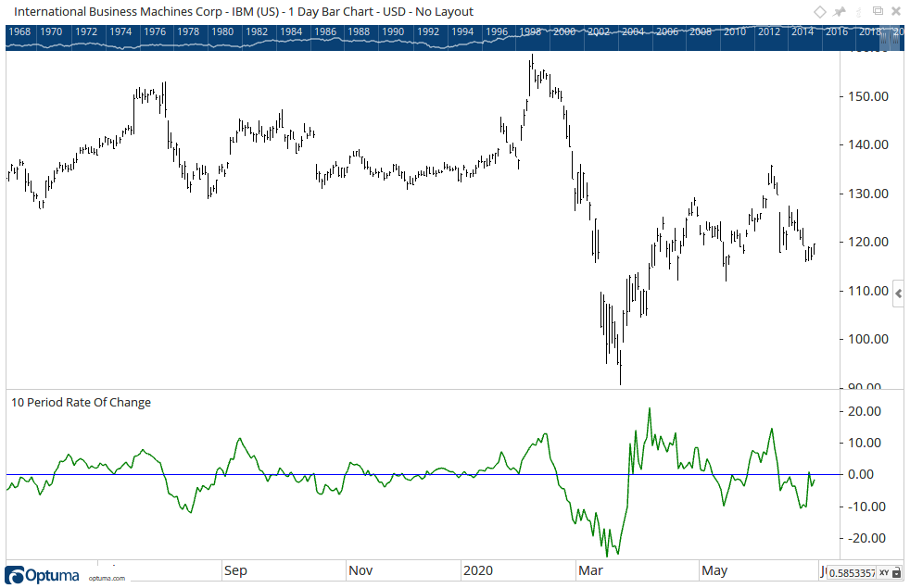
Task: Click the 120.00 price scale label
Action: (x=868, y=242)
